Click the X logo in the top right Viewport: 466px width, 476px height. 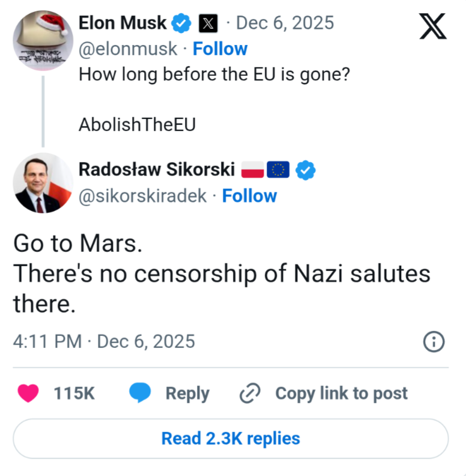[433, 25]
